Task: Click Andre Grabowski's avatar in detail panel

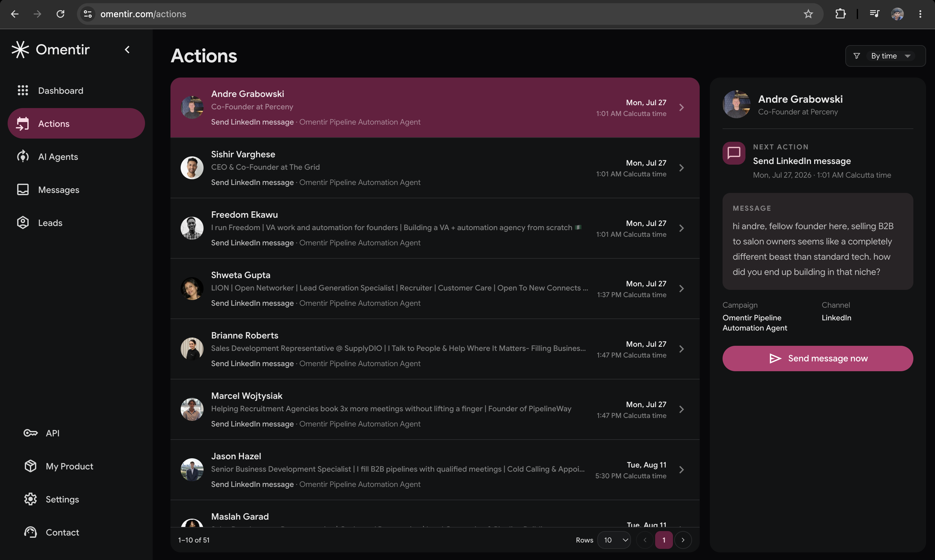Action: (x=736, y=104)
